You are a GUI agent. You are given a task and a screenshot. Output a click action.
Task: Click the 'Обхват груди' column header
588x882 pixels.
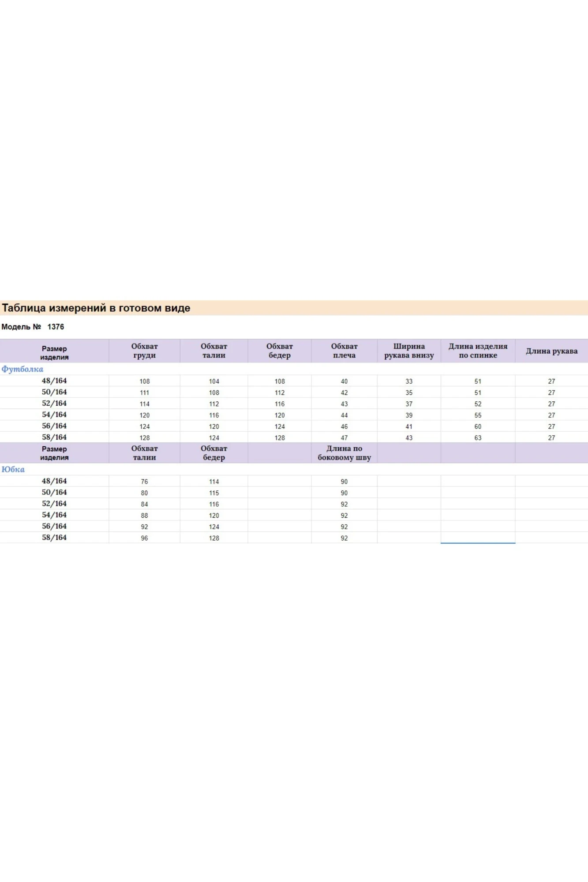pyautogui.click(x=144, y=351)
